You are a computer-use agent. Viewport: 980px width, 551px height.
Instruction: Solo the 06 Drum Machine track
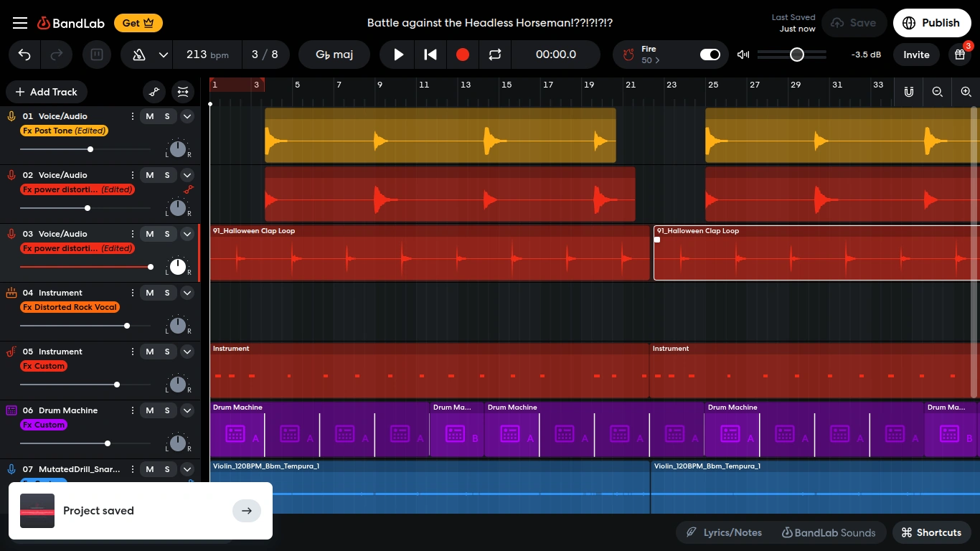coord(167,410)
